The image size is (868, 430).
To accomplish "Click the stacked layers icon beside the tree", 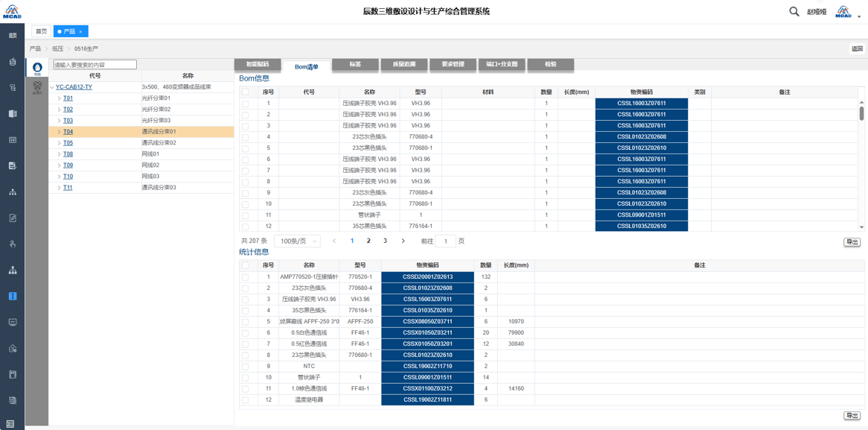I will pyautogui.click(x=37, y=87).
